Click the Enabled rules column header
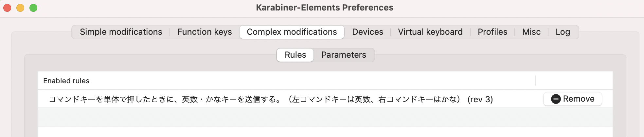This screenshot has height=137, width=644. pos(66,81)
